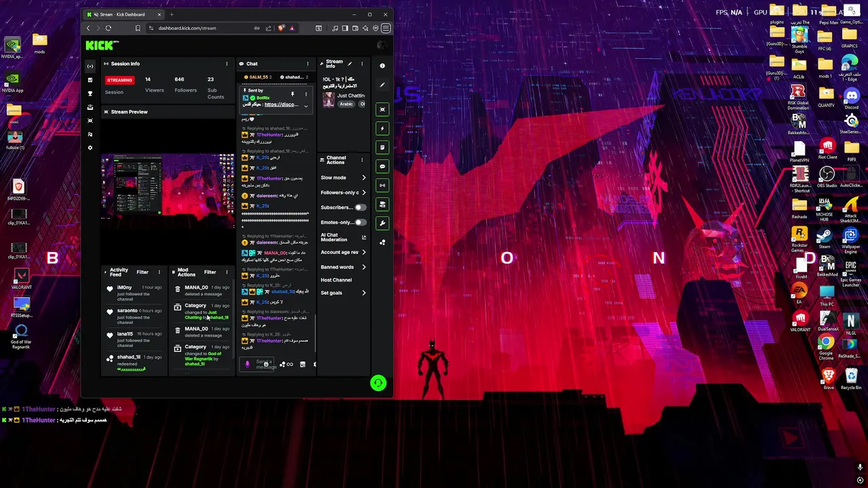This screenshot has width=868, height=488.
Task: Filter the Mod Actions list
Action: coord(210,272)
